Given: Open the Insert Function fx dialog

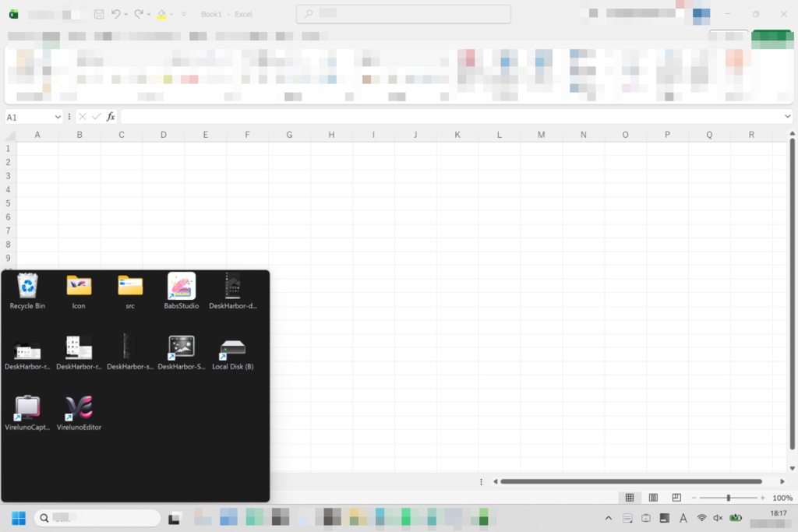Looking at the screenshot, I should pos(111,117).
